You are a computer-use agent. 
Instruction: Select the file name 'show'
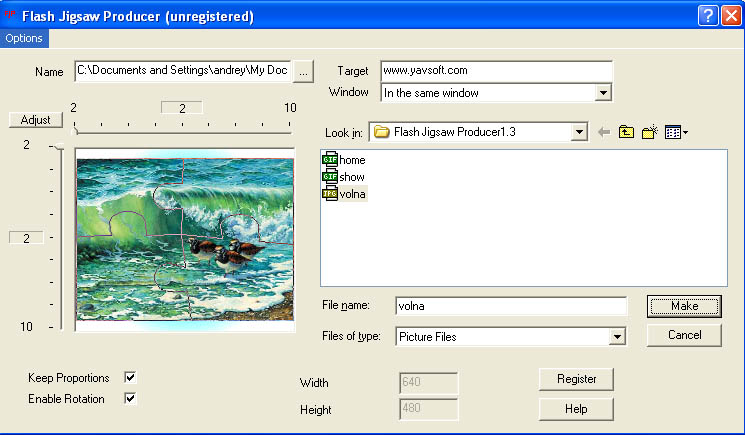pyautogui.click(x=352, y=177)
